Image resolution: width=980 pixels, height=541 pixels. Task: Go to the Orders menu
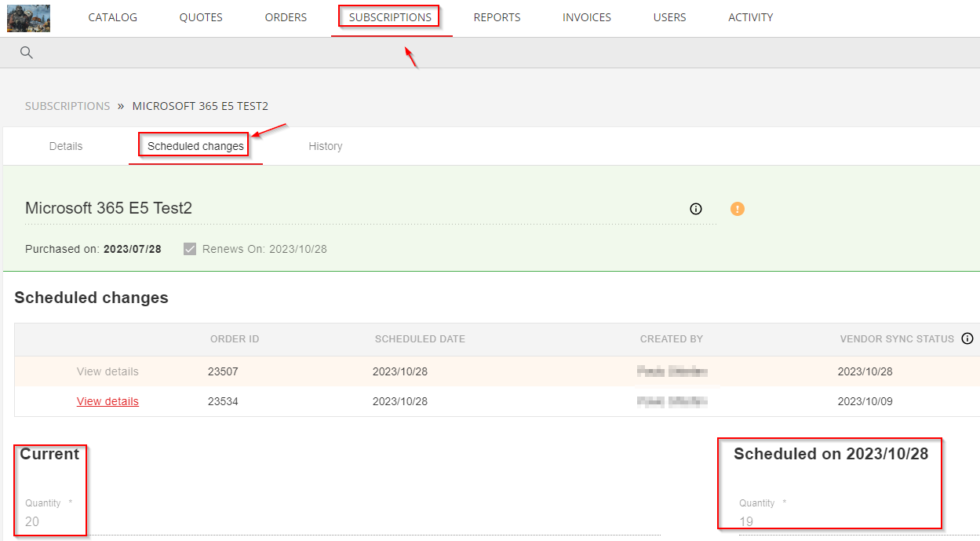point(286,17)
